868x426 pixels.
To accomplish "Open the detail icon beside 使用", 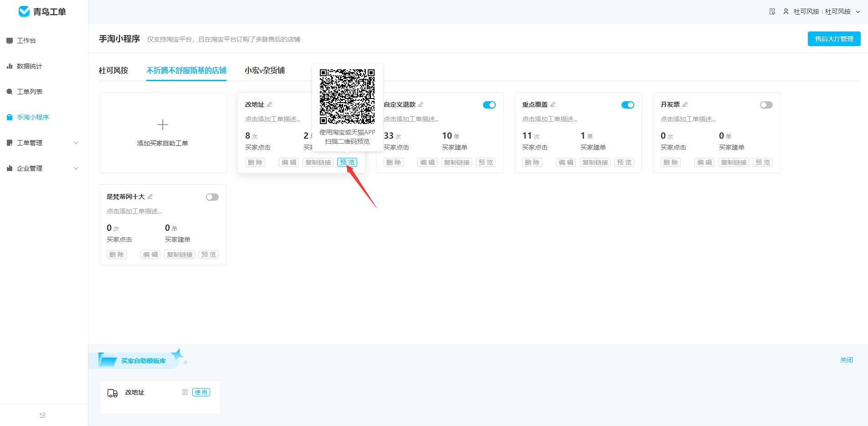I will coord(185,392).
